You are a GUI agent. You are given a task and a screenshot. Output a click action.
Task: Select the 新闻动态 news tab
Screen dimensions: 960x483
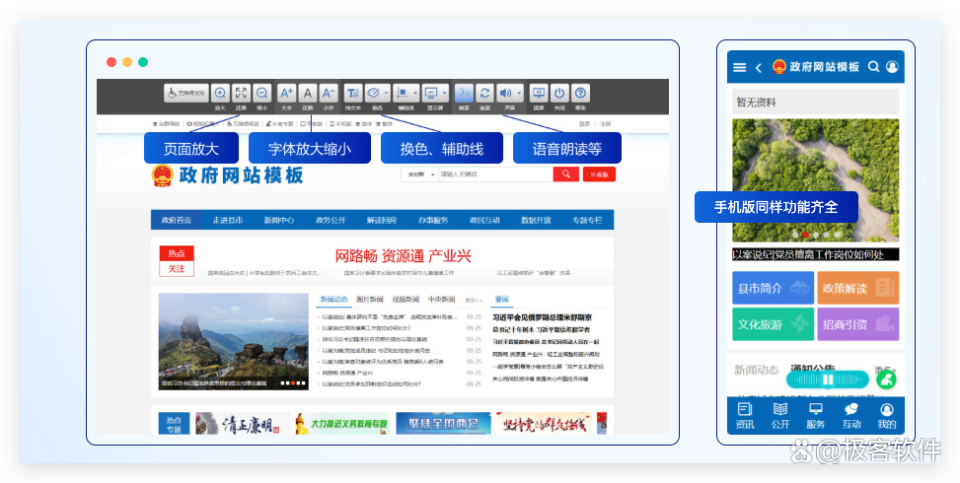pos(334,299)
